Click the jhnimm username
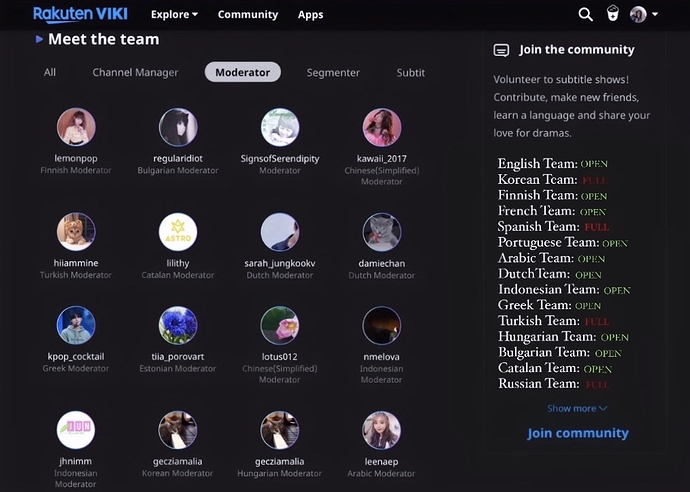 [76, 461]
